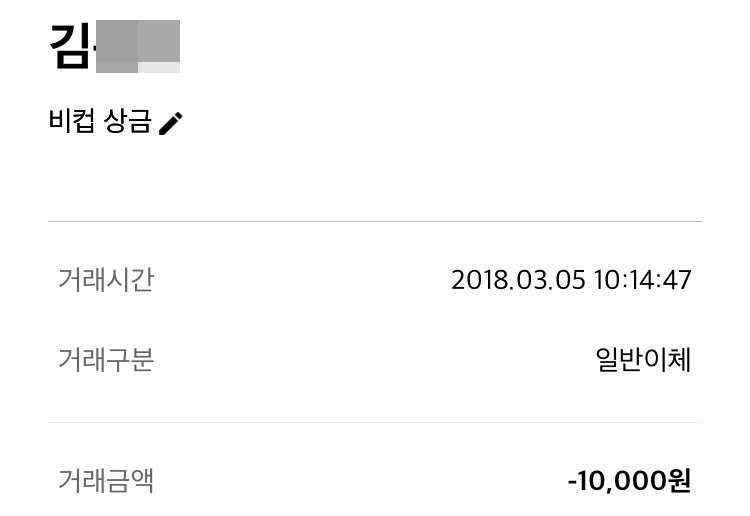The height and width of the screenshot is (516, 750).
Task: Click the 상금 word in the memo
Action: [128, 121]
